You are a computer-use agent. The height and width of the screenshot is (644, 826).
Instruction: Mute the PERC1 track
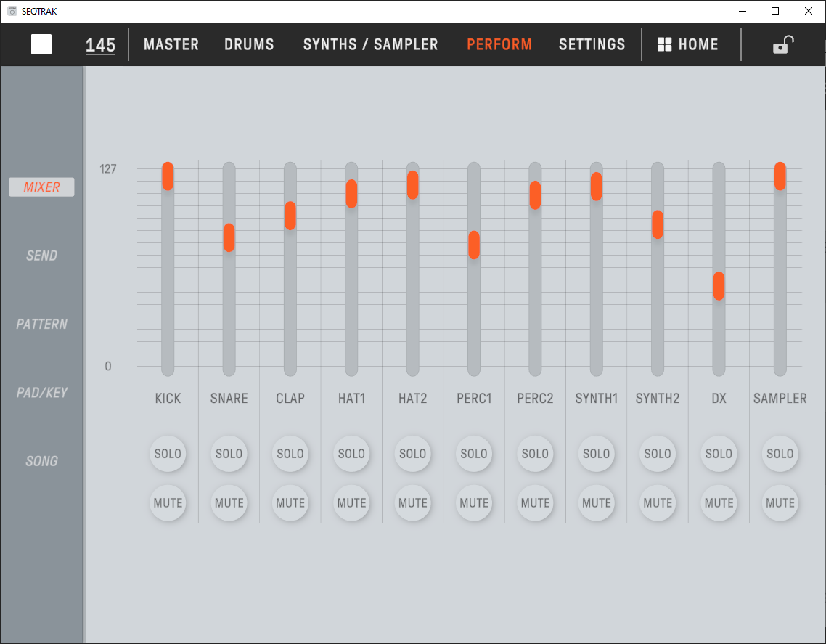474,503
